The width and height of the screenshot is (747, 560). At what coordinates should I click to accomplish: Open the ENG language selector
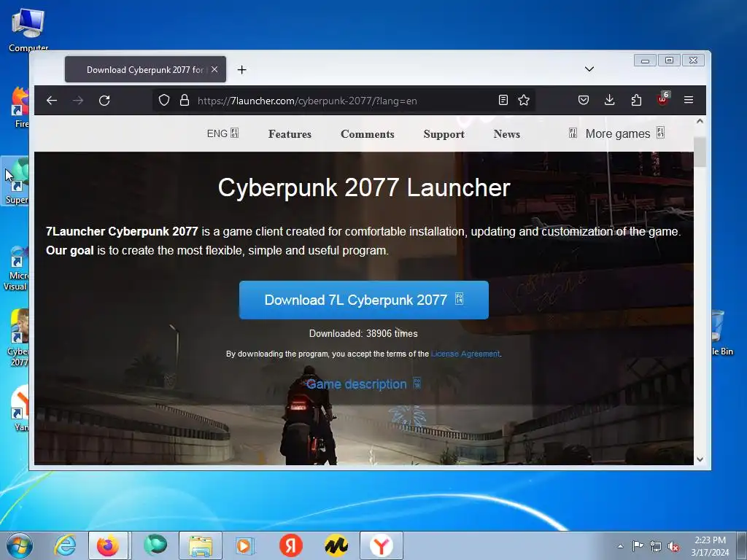pos(222,134)
